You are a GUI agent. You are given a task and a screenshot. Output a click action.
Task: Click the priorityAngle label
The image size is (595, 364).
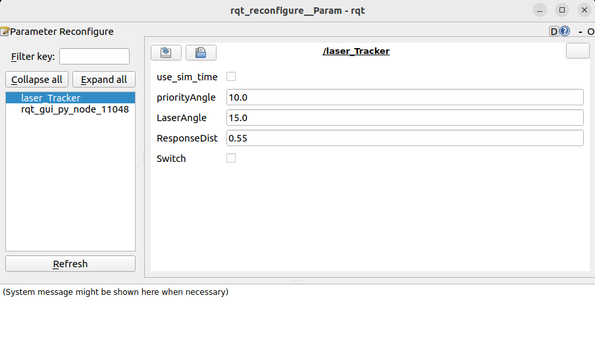(186, 97)
